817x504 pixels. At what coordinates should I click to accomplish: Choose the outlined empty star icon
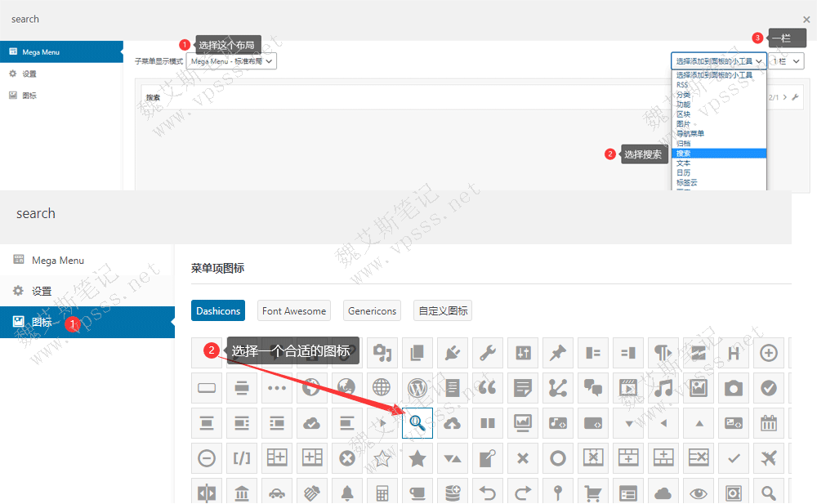click(x=382, y=458)
